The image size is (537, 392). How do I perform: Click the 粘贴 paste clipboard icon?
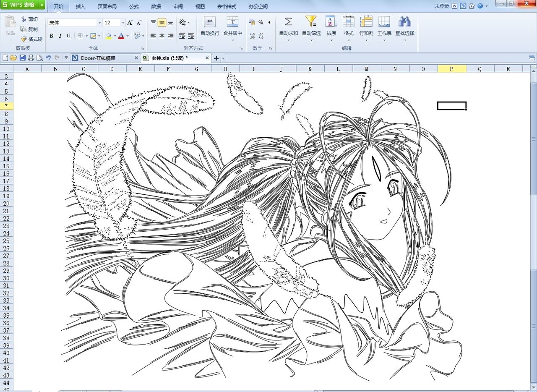(10, 22)
